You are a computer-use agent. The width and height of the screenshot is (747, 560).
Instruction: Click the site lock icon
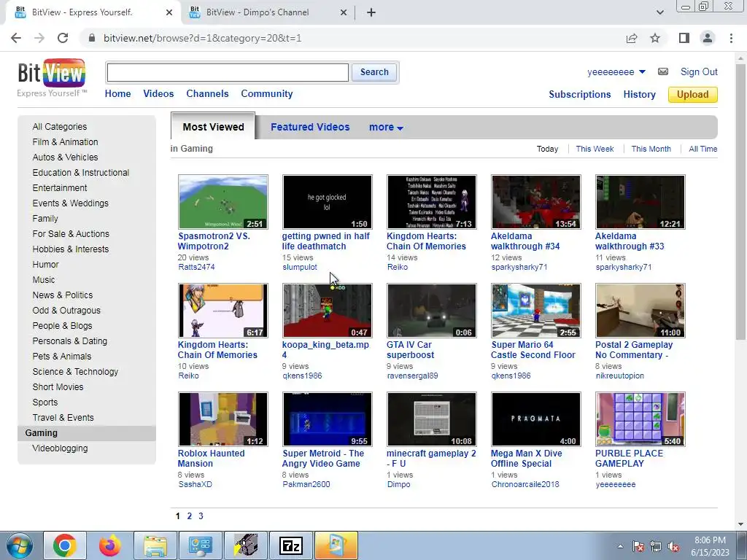[92, 38]
